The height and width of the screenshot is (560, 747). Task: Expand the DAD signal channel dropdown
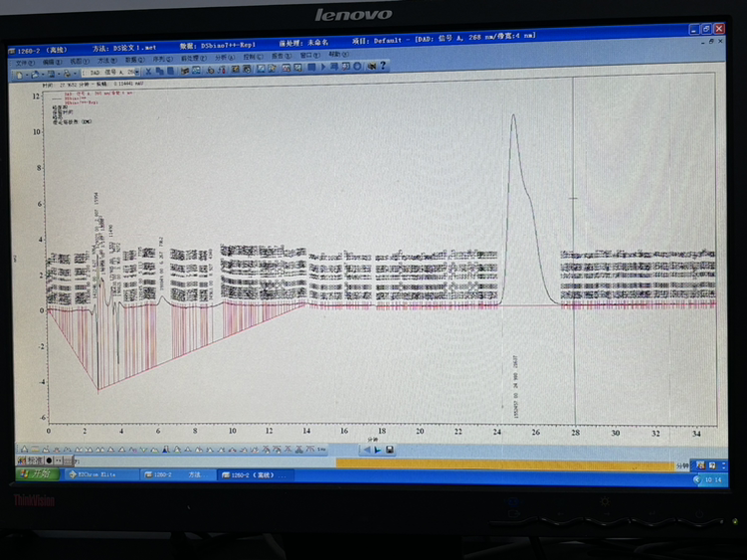coord(135,72)
